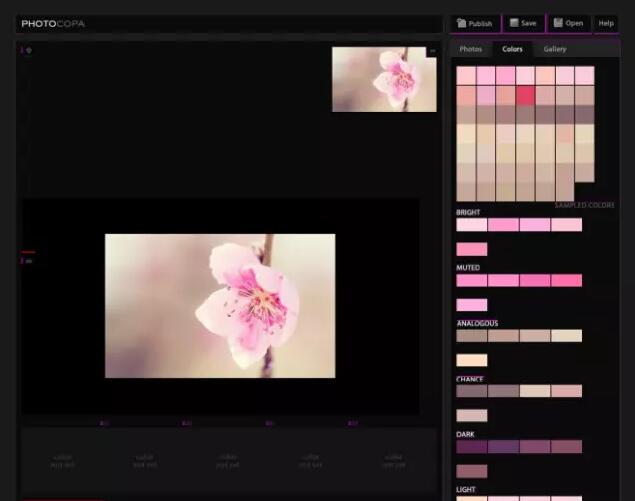The width and height of the screenshot is (635, 501).
Task: Select first swatch in Muted palette
Action: tap(472, 280)
